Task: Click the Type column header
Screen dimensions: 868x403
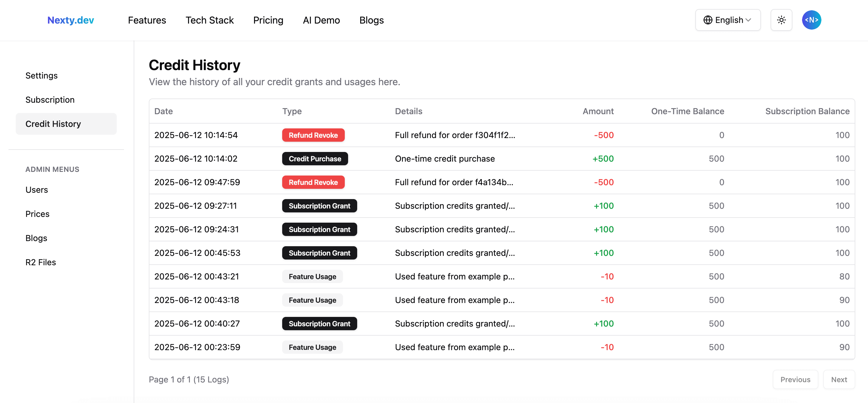Action: pos(292,111)
